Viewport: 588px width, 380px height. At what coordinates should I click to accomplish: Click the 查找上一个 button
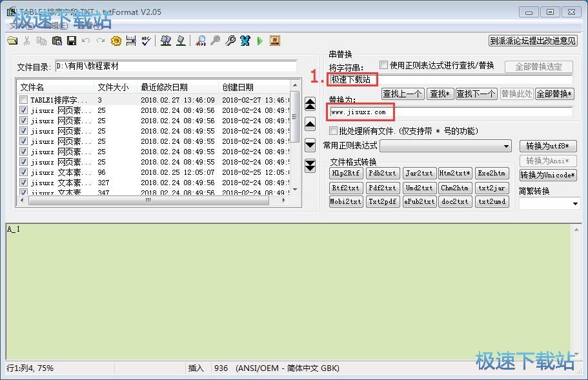pos(403,94)
